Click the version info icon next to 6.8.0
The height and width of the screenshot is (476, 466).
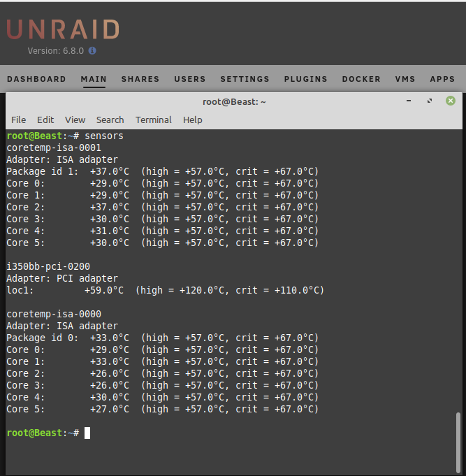point(92,51)
